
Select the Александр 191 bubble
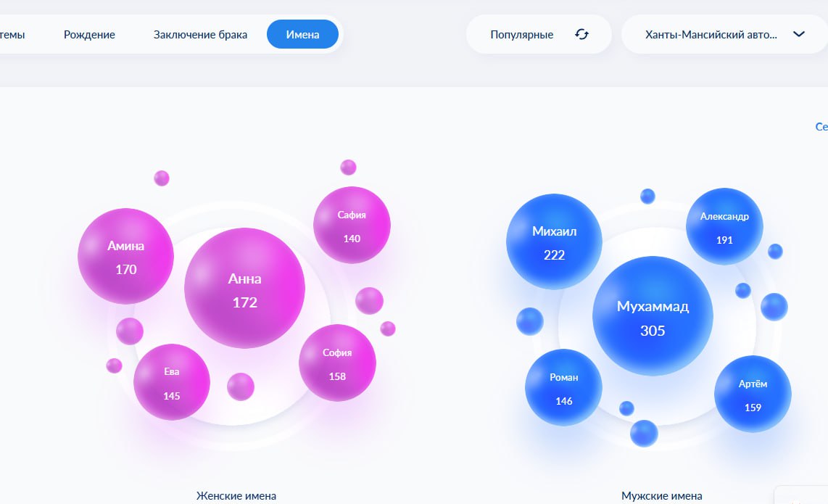pyautogui.click(x=724, y=226)
